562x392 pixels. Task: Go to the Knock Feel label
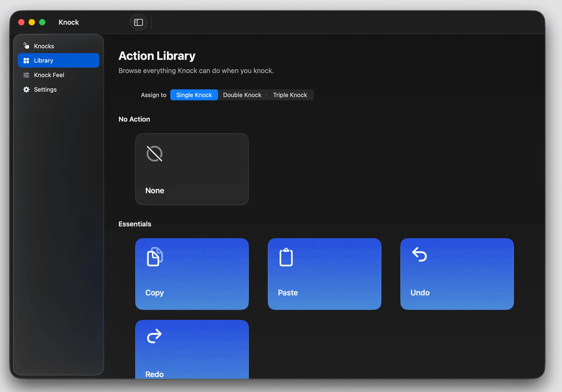coord(49,75)
